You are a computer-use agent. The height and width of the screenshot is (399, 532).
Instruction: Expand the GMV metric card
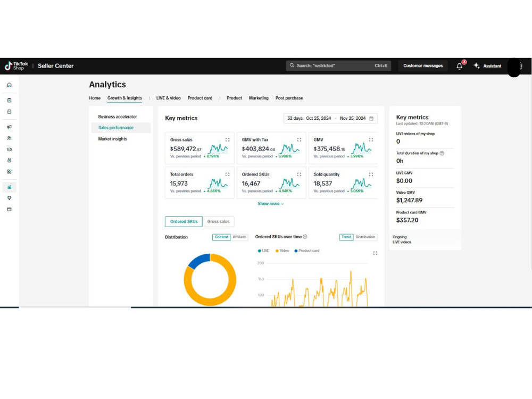[x=371, y=140]
